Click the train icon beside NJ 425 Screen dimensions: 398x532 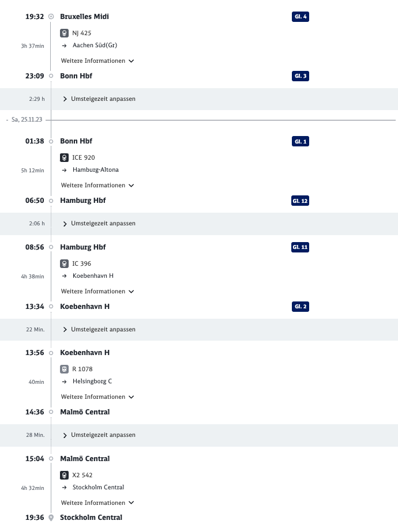pos(64,33)
